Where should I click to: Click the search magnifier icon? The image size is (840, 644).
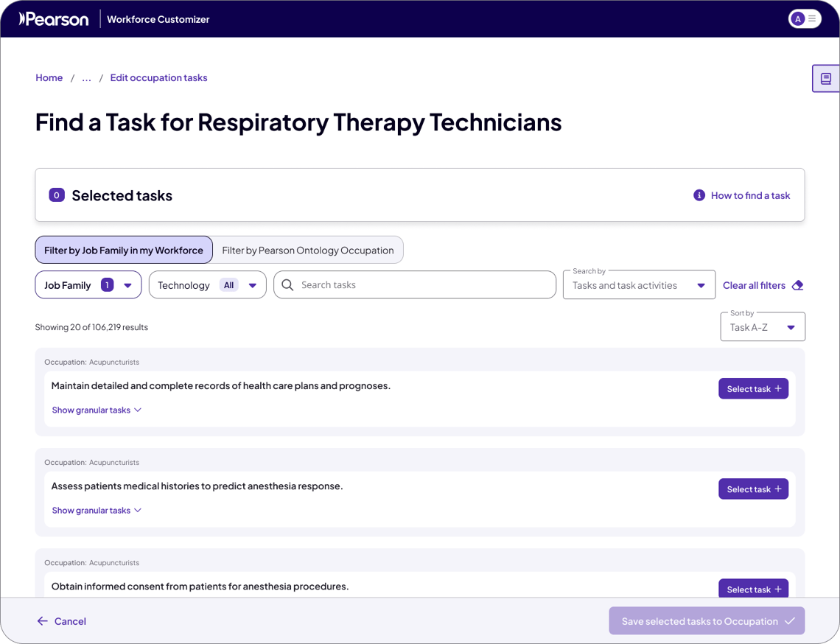287,284
